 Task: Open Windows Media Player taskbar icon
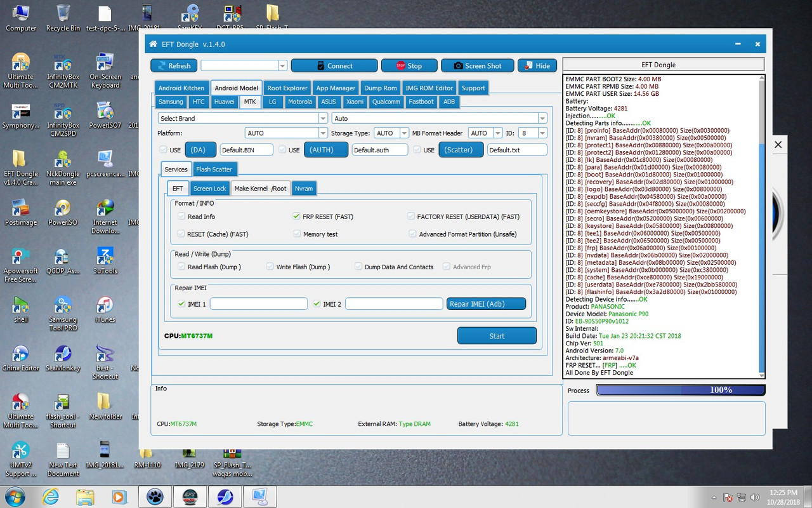119,496
